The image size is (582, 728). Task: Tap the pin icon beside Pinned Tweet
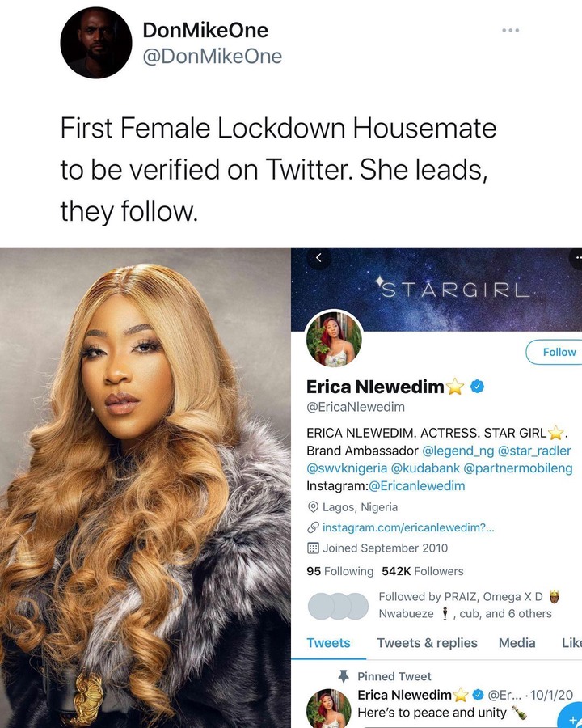tap(344, 676)
